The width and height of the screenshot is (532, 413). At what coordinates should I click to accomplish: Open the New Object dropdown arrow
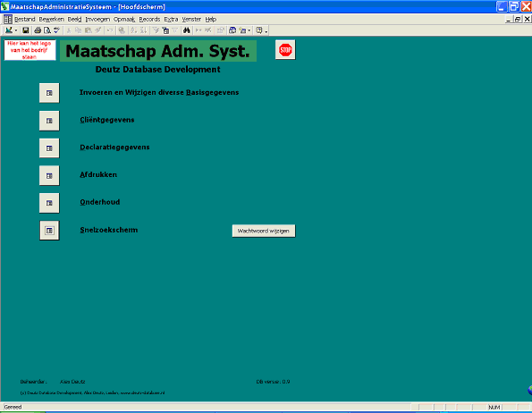(249, 31)
